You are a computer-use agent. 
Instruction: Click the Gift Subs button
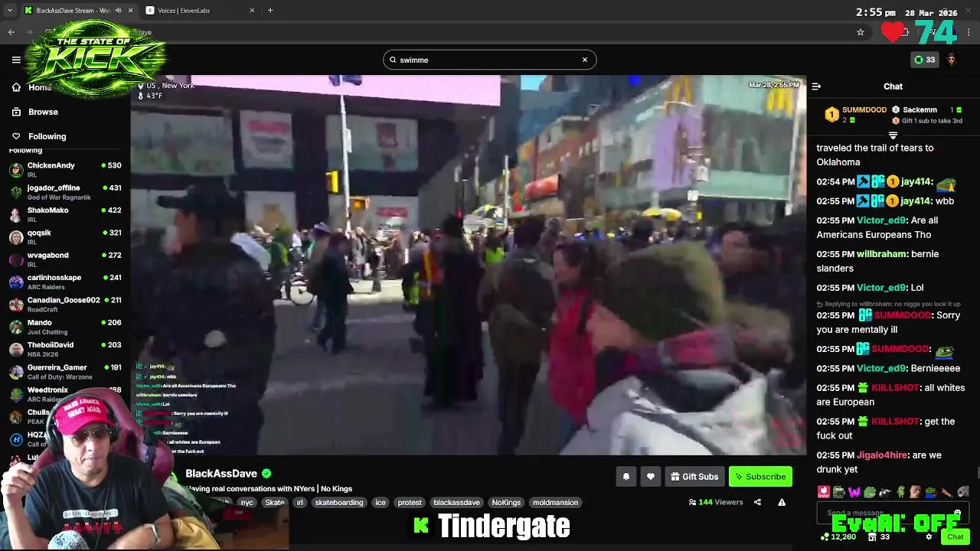point(694,477)
